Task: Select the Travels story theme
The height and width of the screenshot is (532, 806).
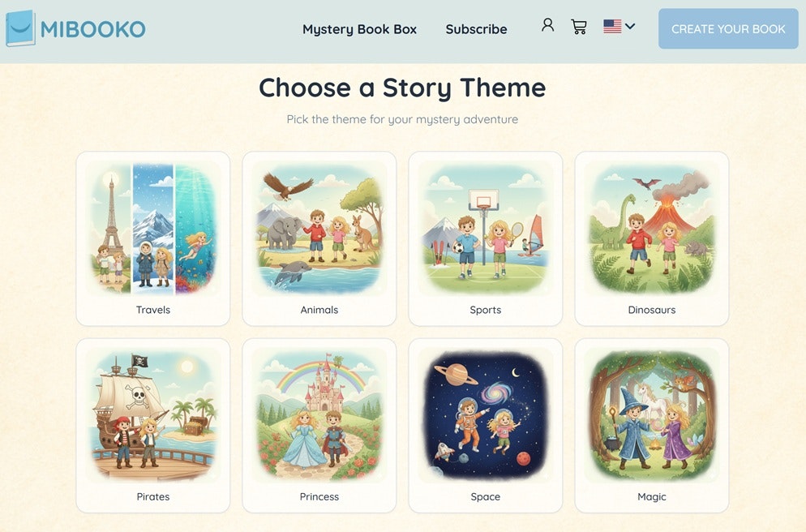Action: [153, 235]
